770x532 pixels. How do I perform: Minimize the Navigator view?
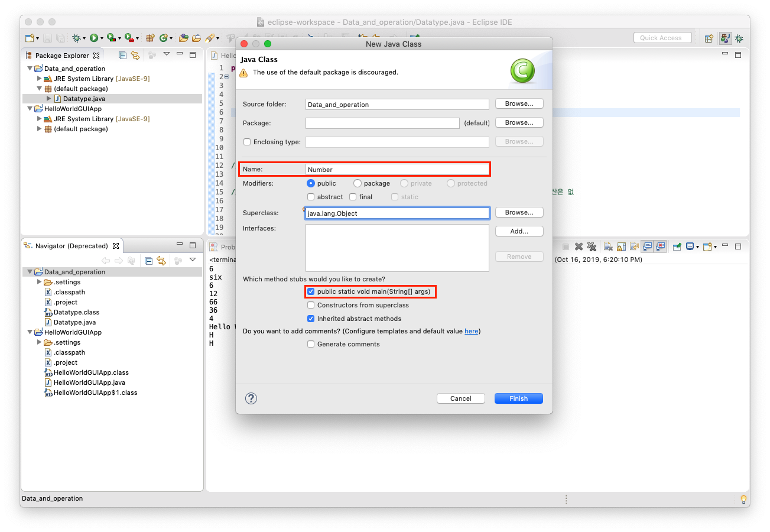[180, 244]
